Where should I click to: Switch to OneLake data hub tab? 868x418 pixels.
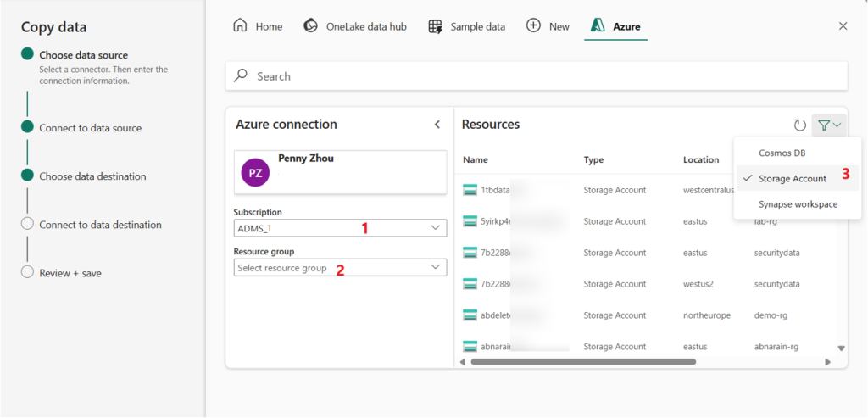tap(355, 26)
